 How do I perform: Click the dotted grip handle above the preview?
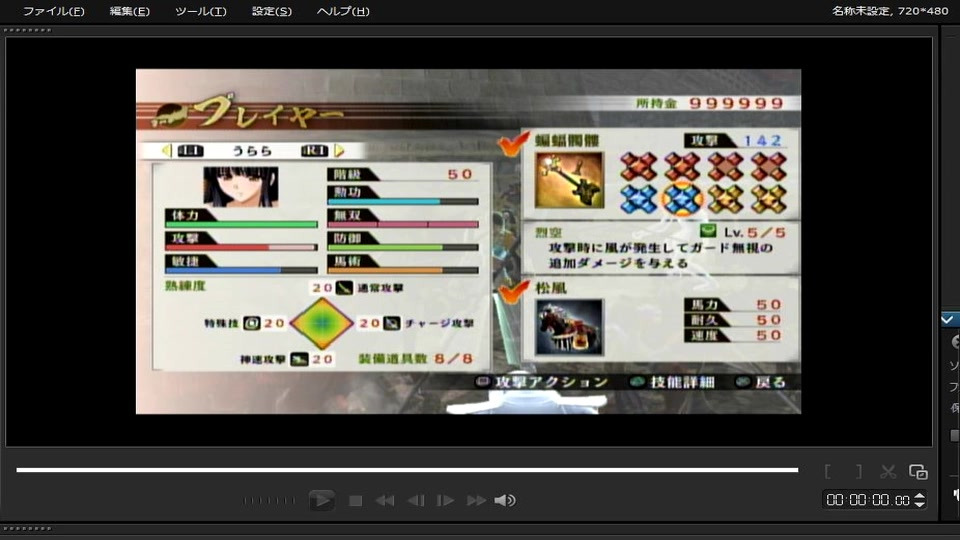click(x=28, y=30)
